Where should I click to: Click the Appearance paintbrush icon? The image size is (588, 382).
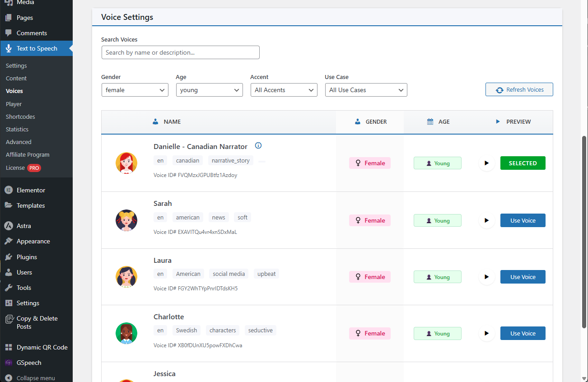[9, 241]
